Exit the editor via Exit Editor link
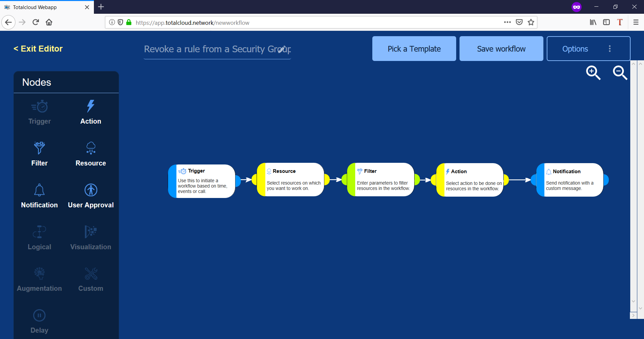This screenshot has width=644, height=339. 38,49
